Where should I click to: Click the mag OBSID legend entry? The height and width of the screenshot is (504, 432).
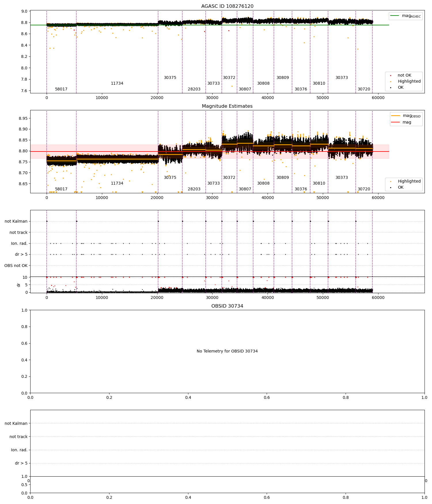click(406, 116)
